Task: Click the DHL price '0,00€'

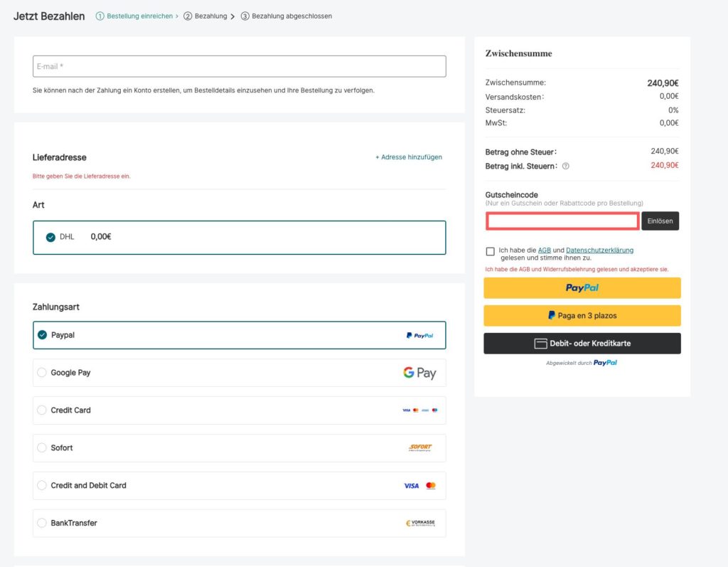Action: [x=101, y=237]
